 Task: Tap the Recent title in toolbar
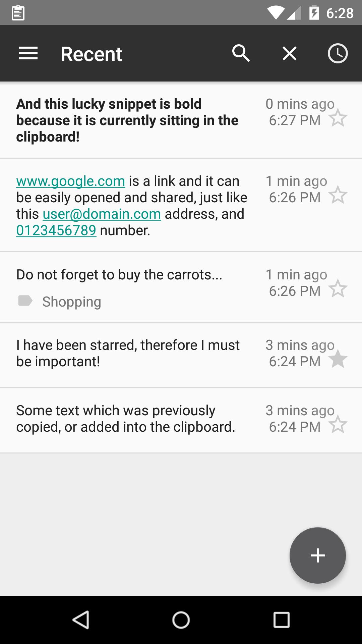tap(91, 54)
